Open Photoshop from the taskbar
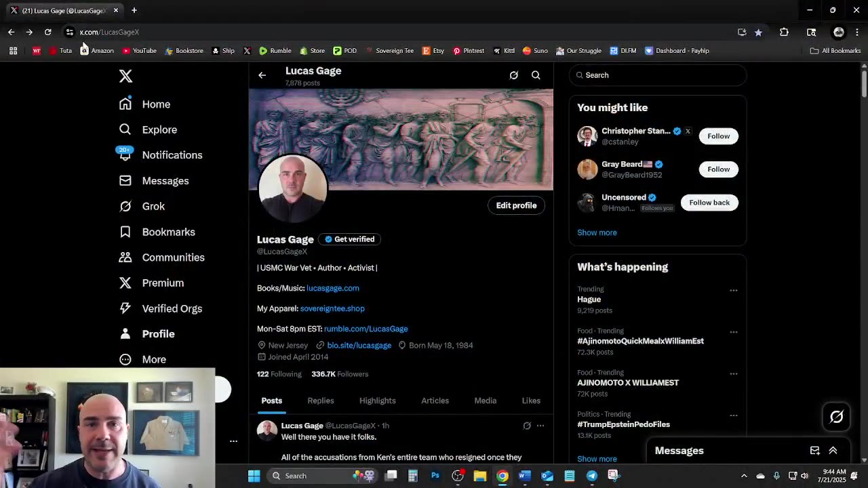Viewport: 868px width, 488px height. click(x=435, y=476)
